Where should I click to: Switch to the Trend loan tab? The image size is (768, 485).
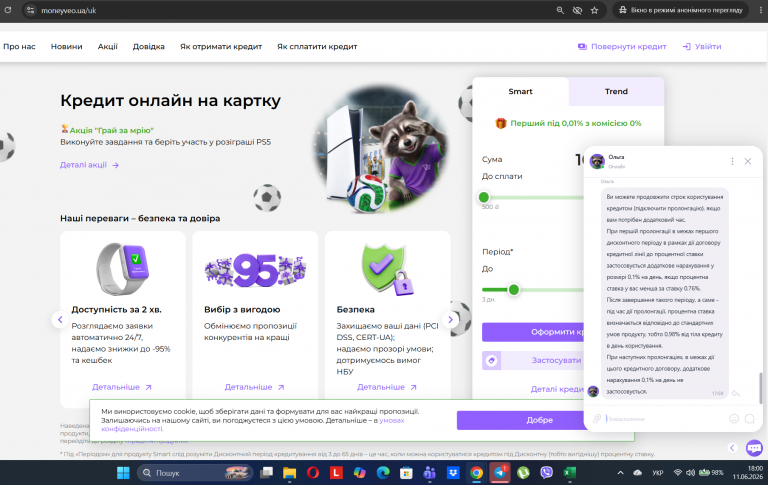pos(616,92)
